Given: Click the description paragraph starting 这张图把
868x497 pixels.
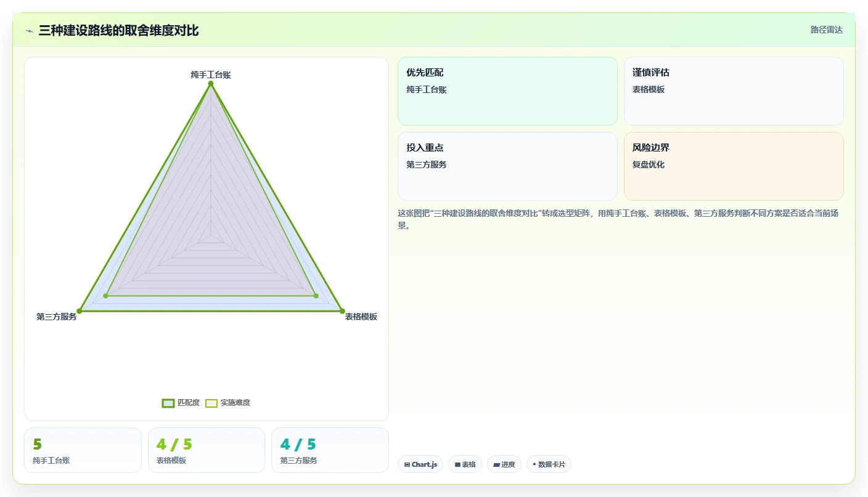Looking at the screenshot, I should tap(618, 219).
